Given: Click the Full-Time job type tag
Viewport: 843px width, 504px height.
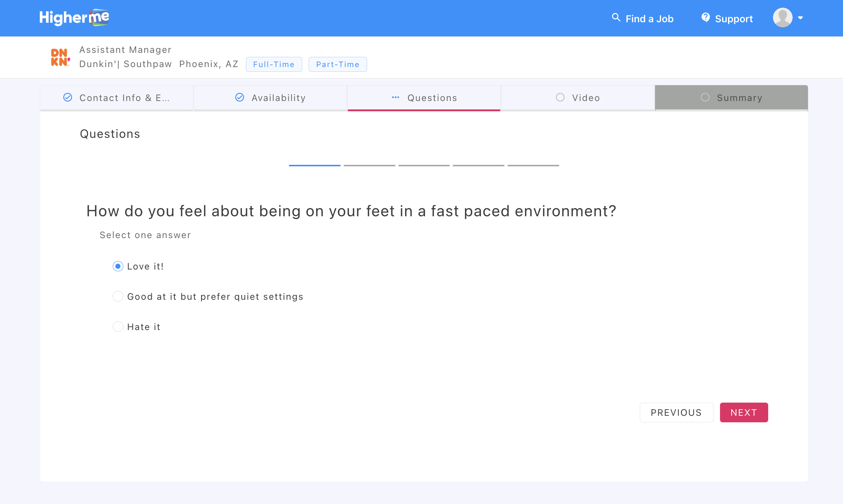Looking at the screenshot, I should (274, 65).
